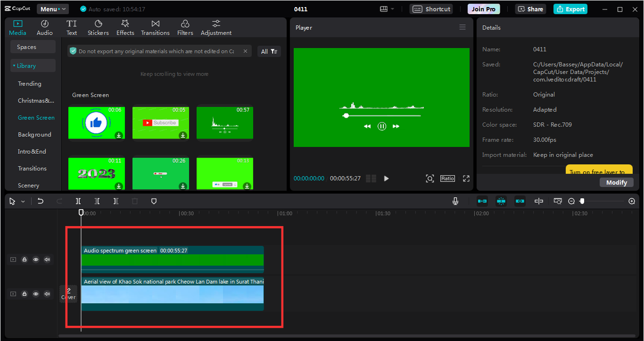
Task: Download the Subscribe clip
Action: [183, 135]
